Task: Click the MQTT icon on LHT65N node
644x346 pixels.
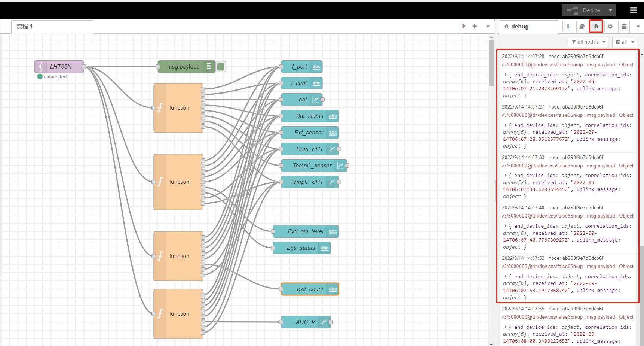Action: (40, 67)
